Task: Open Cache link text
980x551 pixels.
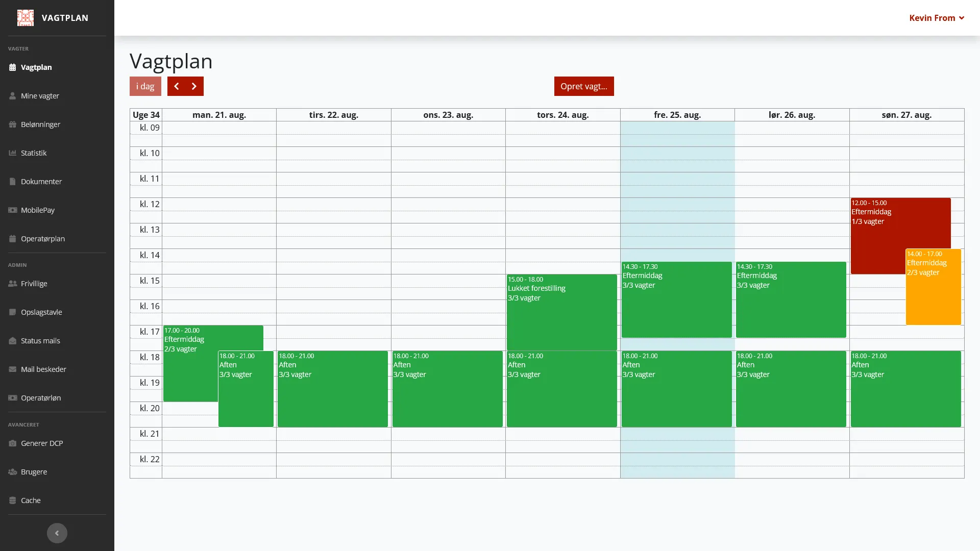Action: coord(31,500)
